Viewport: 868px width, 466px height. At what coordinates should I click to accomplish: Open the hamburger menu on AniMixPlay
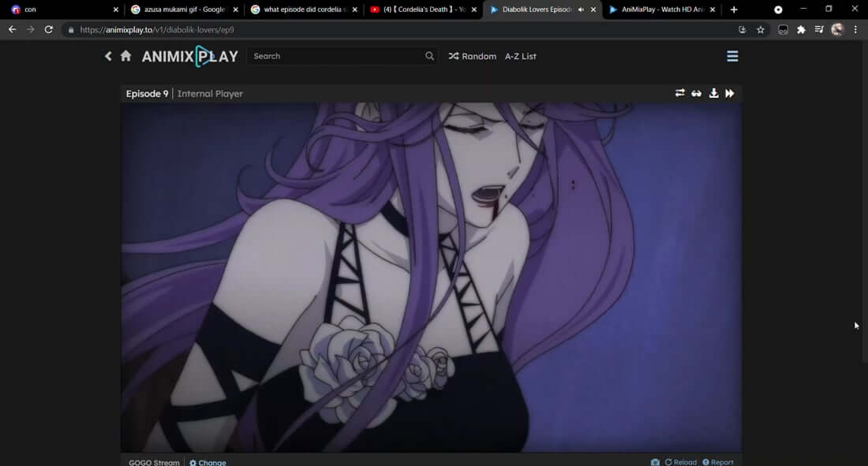point(732,56)
